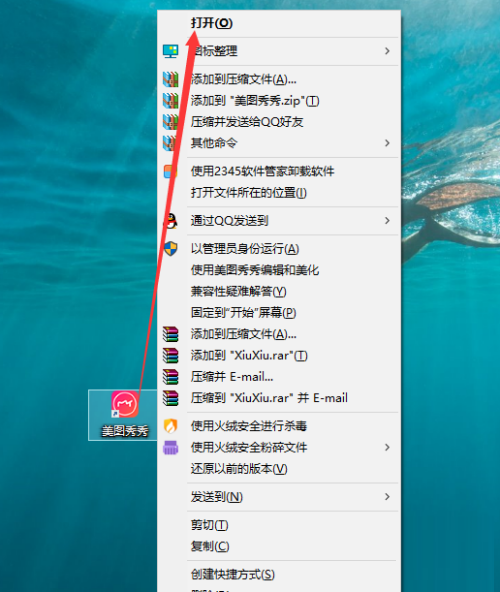Select 压缩到 "XiuXiu.rar" 并 E-mail
Screen dimensions: 500x592
(269, 398)
